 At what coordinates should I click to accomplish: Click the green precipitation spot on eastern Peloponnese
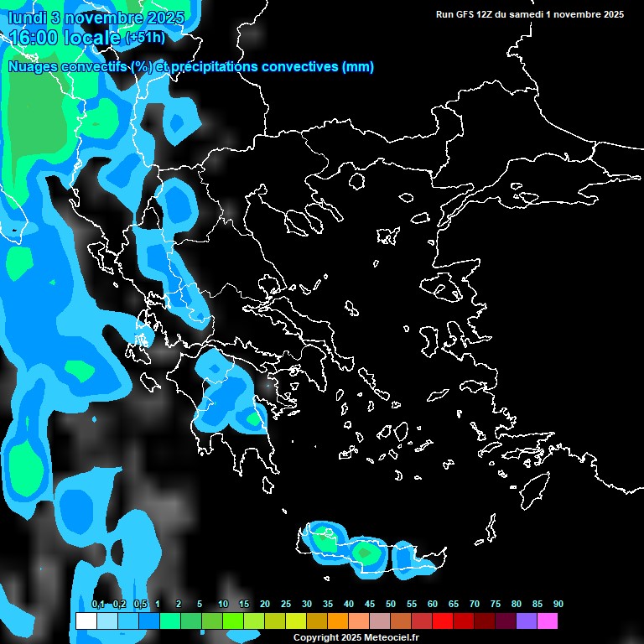tap(252, 418)
